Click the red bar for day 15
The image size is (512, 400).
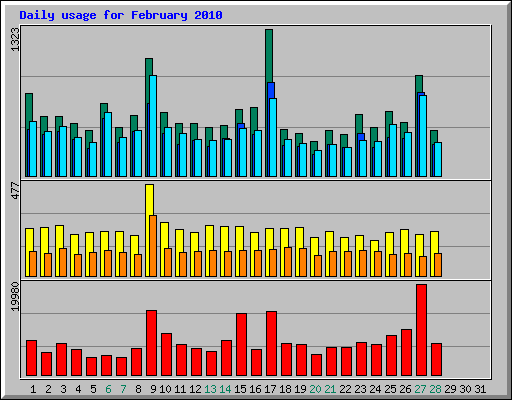[241, 344]
